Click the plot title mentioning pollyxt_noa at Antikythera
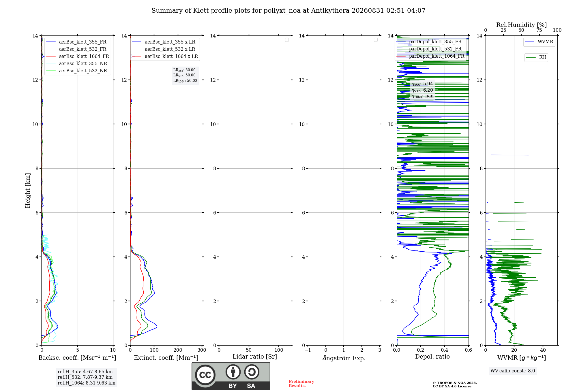This screenshot has height=392, width=577. [288, 11]
